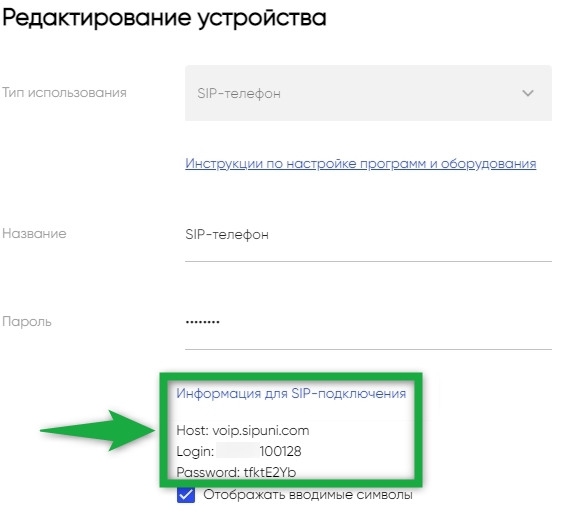Click the masked password dots
Screen dimensions: 572x527
click(202, 322)
